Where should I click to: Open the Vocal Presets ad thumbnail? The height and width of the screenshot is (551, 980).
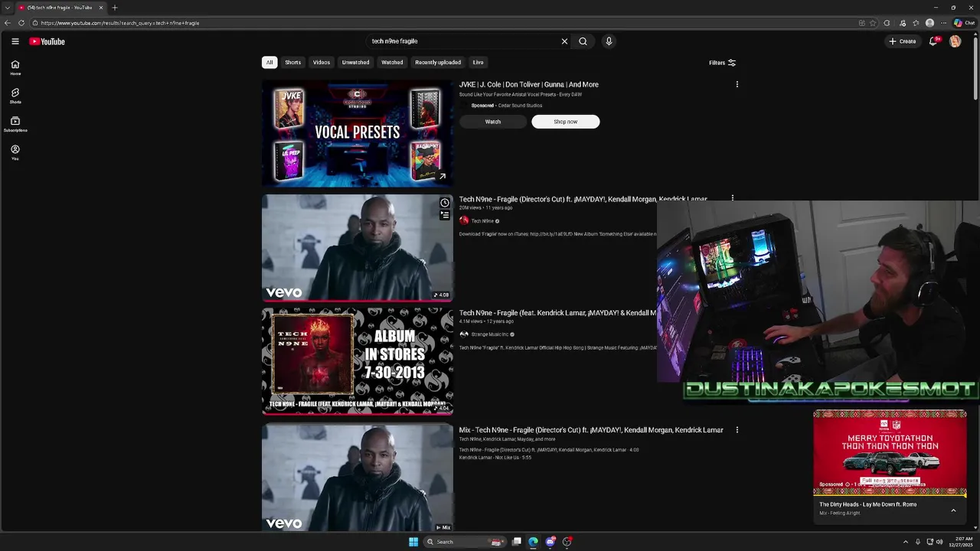(358, 133)
